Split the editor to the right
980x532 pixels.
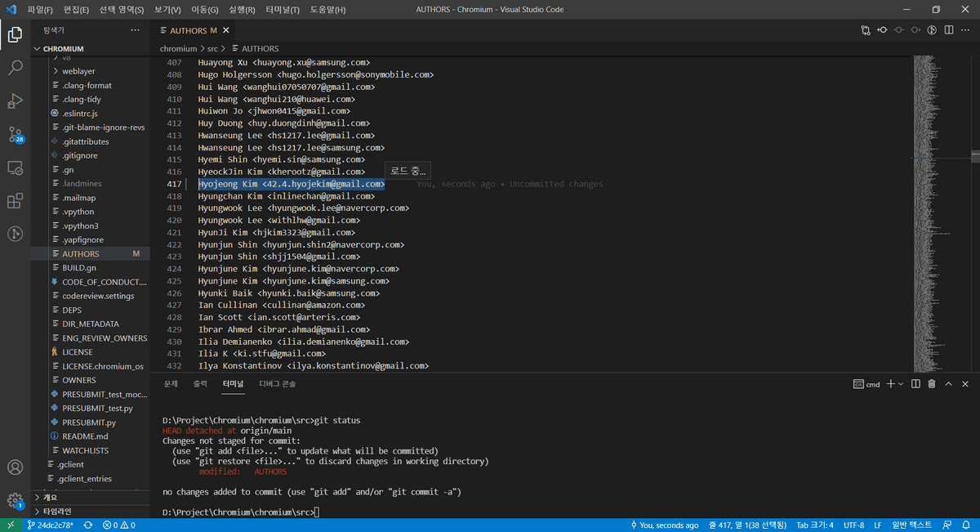[x=948, y=30]
